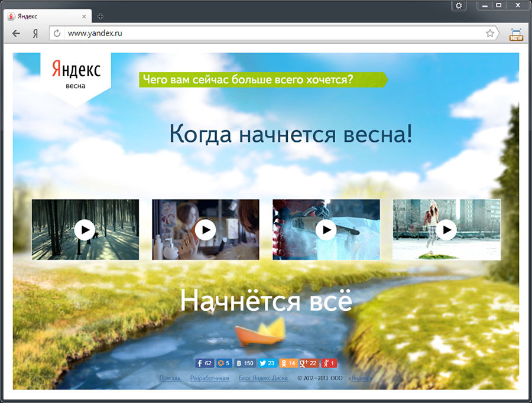Open the Помощь link
This screenshot has height=403, width=532.
click(x=170, y=378)
